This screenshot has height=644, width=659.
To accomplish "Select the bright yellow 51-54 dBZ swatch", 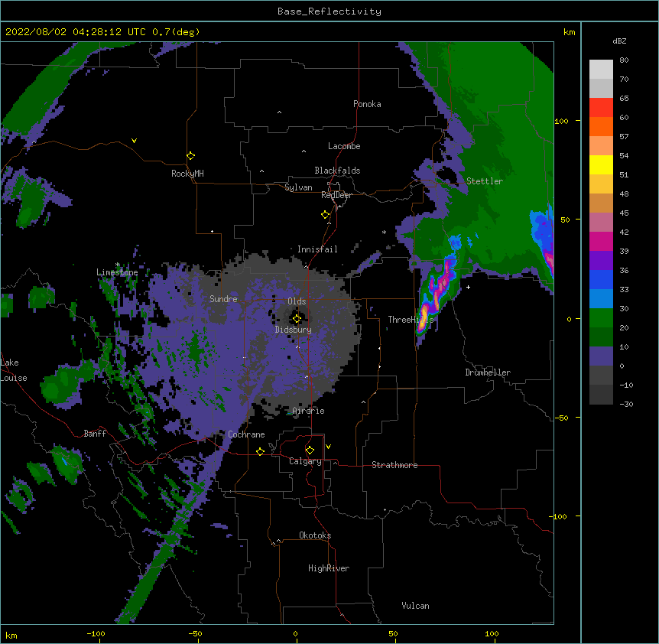I will (601, 164).
